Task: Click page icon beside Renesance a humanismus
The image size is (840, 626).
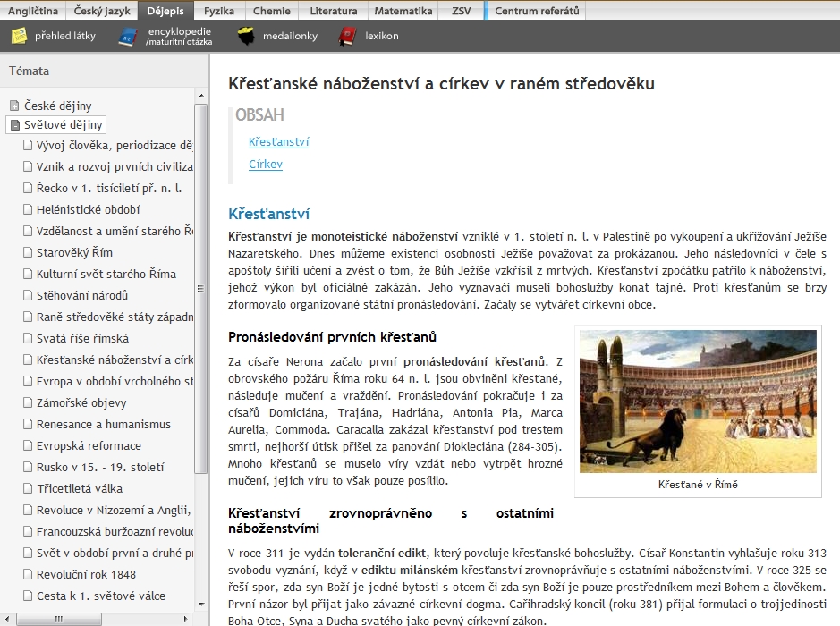Action: [28, 424]
